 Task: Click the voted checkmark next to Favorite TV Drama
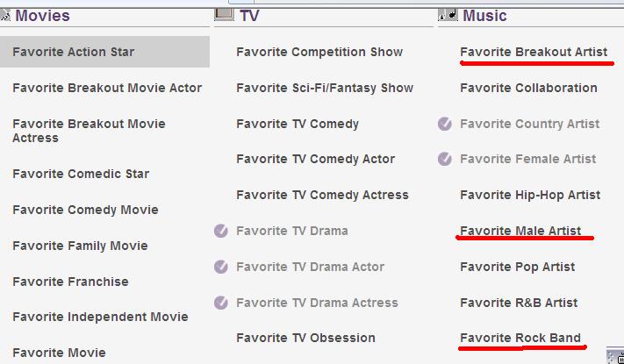pyautogui.click(x=221, y=231)
